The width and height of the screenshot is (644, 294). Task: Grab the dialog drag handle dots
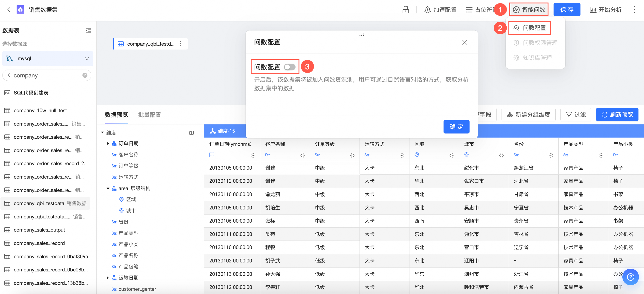362,35
